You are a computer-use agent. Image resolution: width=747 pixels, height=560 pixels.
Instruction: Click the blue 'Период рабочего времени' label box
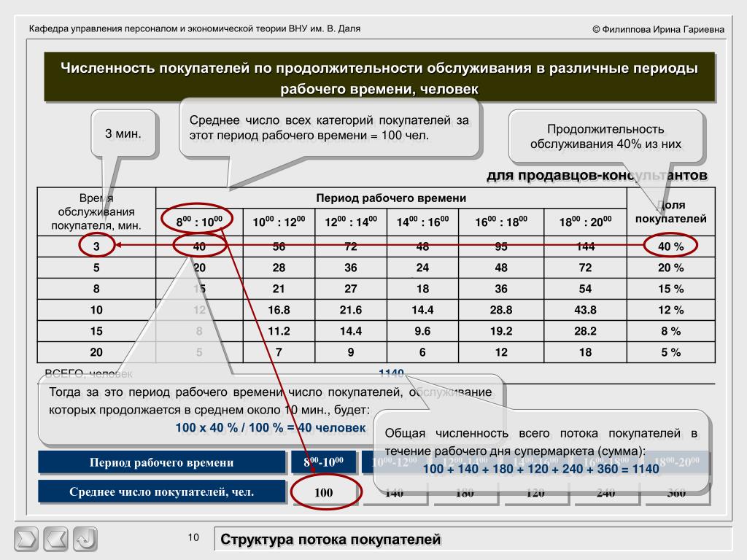161,462
